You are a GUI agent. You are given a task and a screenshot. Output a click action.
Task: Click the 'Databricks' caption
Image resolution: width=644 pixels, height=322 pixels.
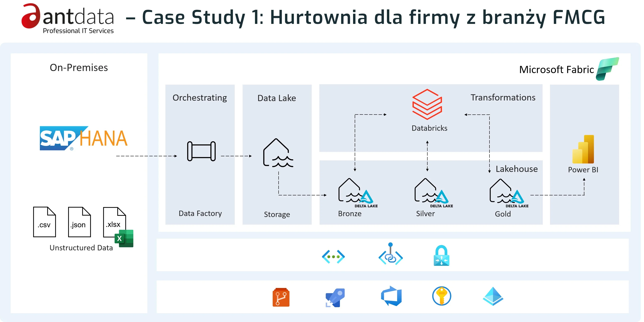click(429, 128)
